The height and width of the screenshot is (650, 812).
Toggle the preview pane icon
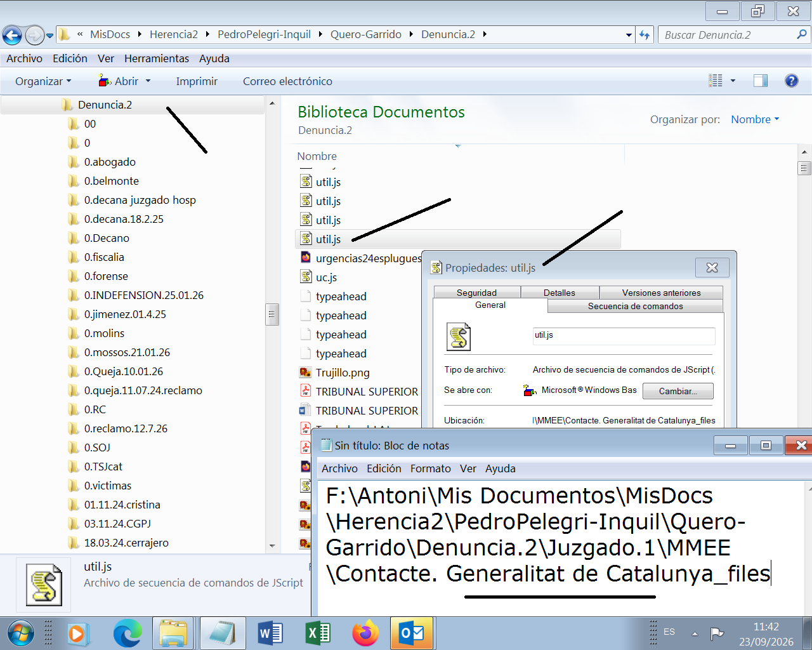760,81
